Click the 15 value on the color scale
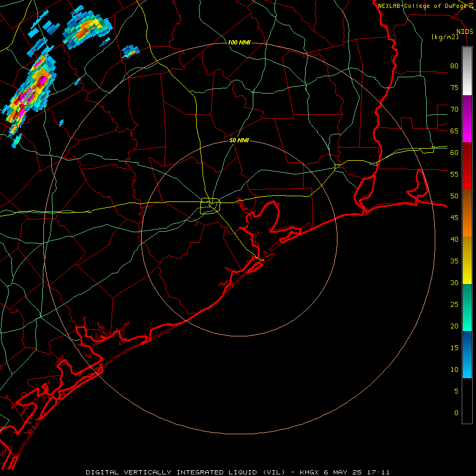This screenshot has height=476, width=476. (454, 347)
